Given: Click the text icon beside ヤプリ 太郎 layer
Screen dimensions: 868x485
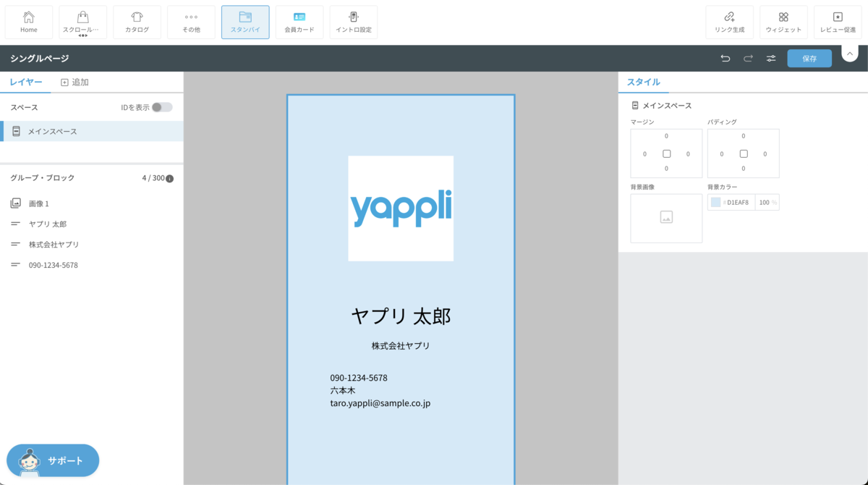Looking at the screenshot, I should [x=16, y=224].
